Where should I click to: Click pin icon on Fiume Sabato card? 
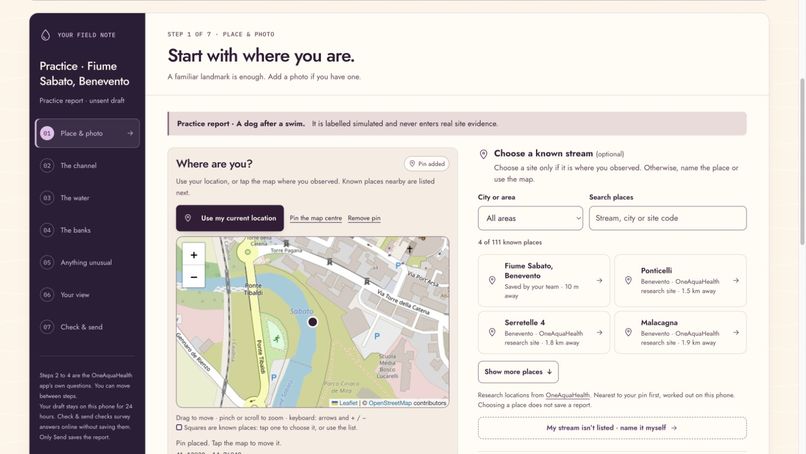(492, 280)
